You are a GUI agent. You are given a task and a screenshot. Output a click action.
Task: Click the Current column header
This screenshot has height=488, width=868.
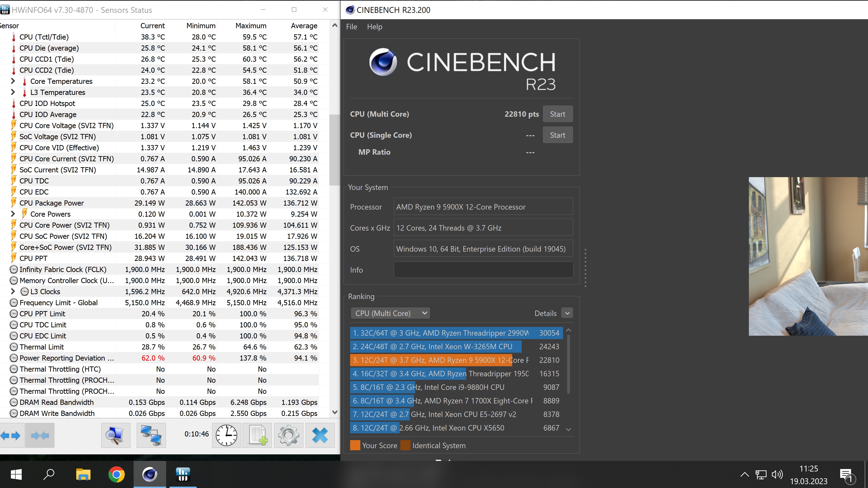click(x=152, y=26)
